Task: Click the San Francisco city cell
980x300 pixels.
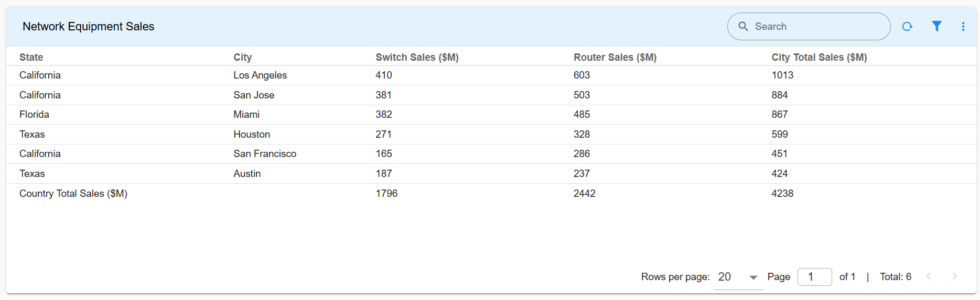Action: (x=265, y=154)
